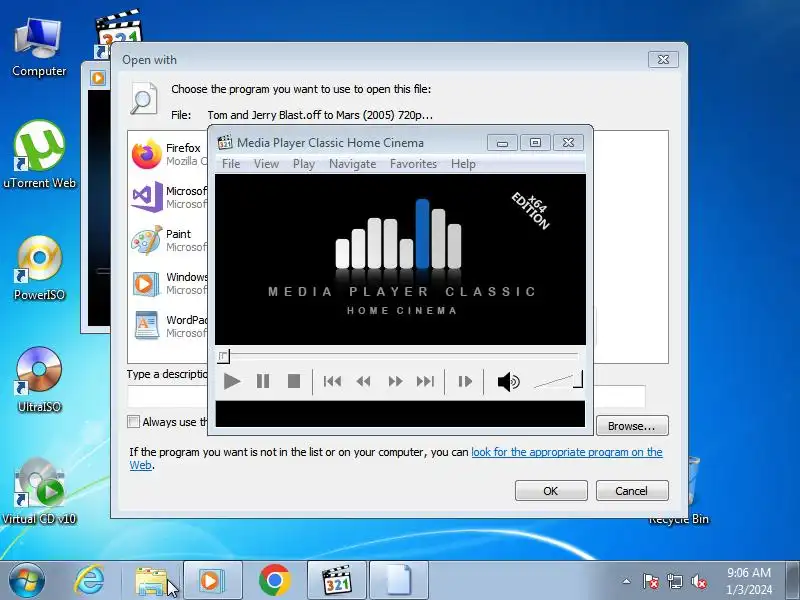The width and height of the screenshot is (800, 600).
Task: Click the Action Center flag tray icon
Action: [x=651, y=581]
